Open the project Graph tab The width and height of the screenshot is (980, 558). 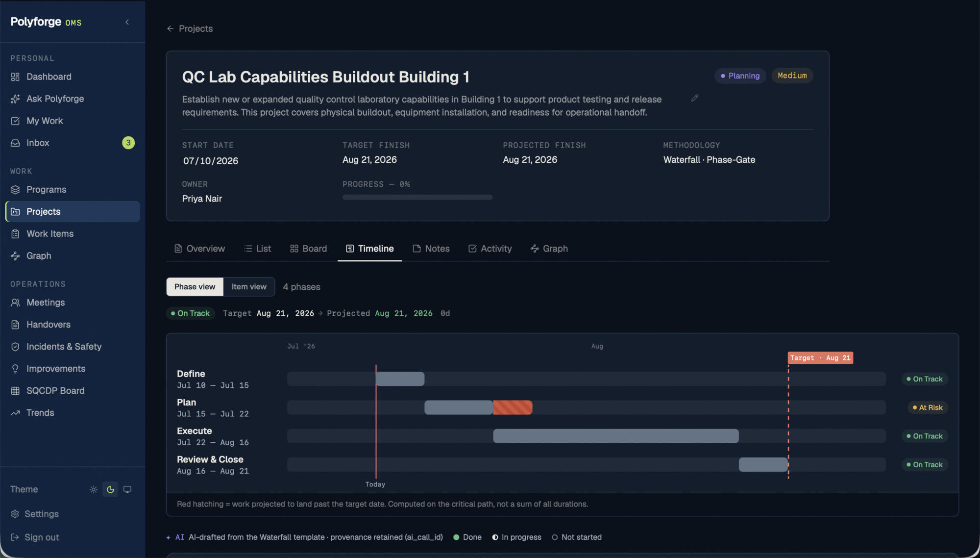coord(549,249)
